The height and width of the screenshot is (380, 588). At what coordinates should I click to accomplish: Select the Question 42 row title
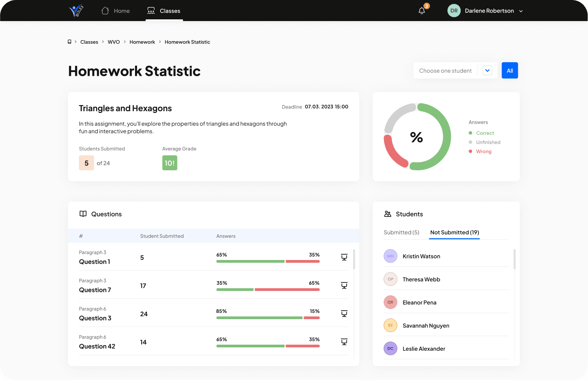point(97,346)
